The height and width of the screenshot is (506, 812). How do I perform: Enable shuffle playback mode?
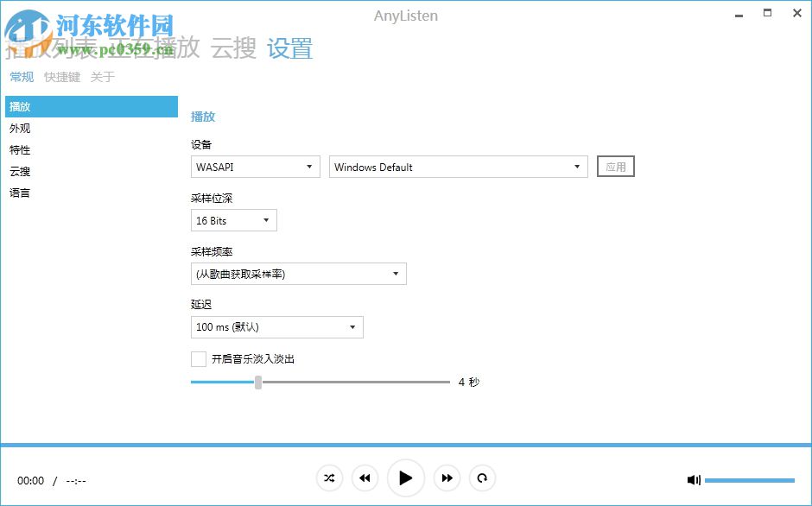[329, 478]
